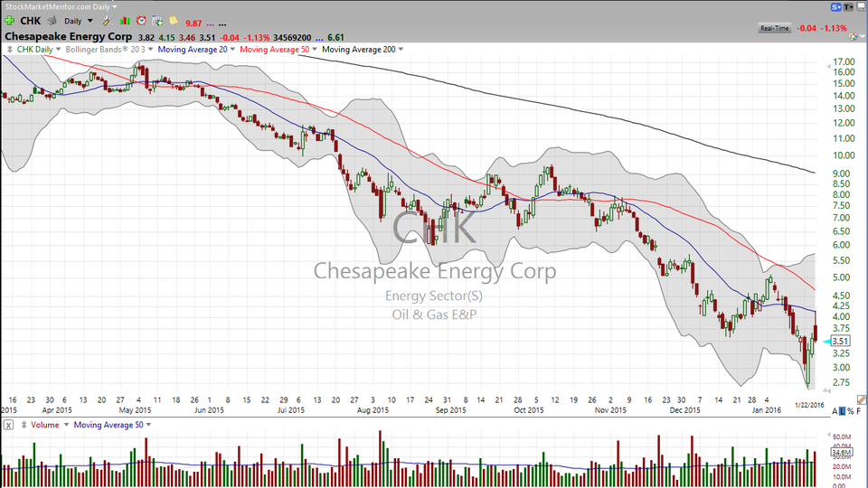Image resolution: width=868 pixels, height=488 pixels.
Task: Open the drawing tools pencil icon
Action: pyautogui.click(x=861, y=399)
